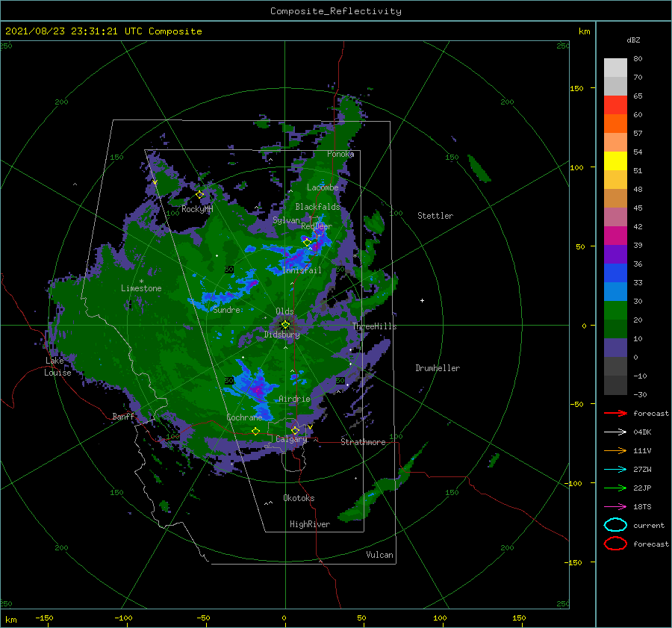Click the white plus marker east of ThreeHills
672x628 pixels.
(422, 300)
